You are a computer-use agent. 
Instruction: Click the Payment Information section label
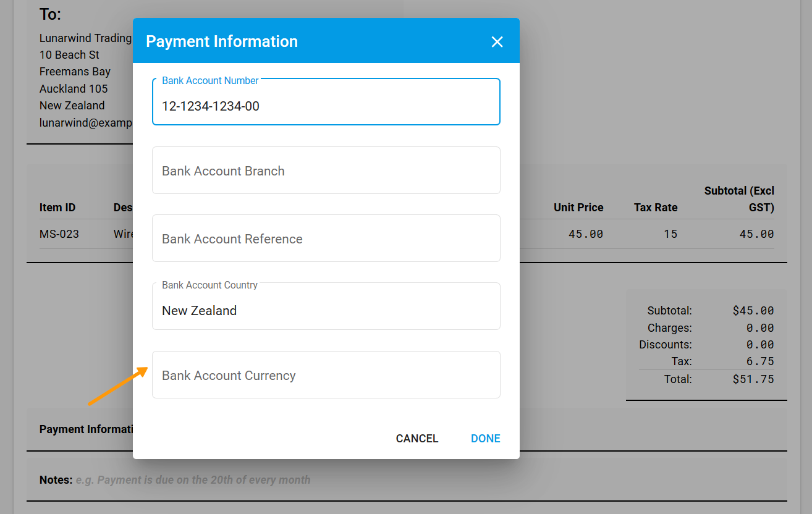[x=87, y=429]
